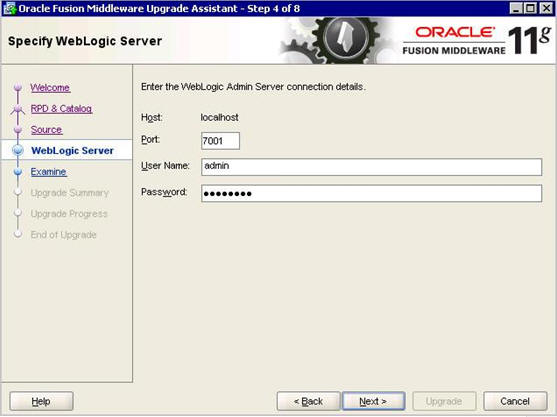This screenshot has width=557, height=417.
Task: Cancel the upgrade wizard
Action: coord(515,401)
